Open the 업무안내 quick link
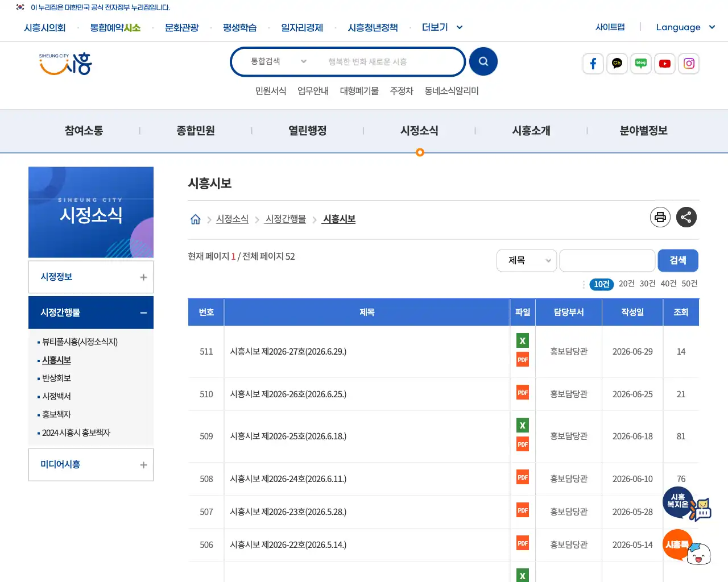 click(x=313, y=91)
